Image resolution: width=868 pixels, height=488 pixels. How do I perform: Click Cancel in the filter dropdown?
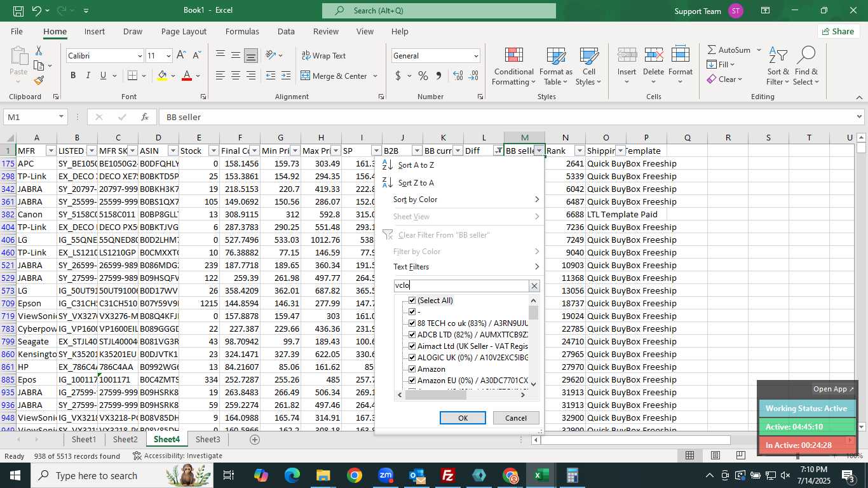point(516,417)
